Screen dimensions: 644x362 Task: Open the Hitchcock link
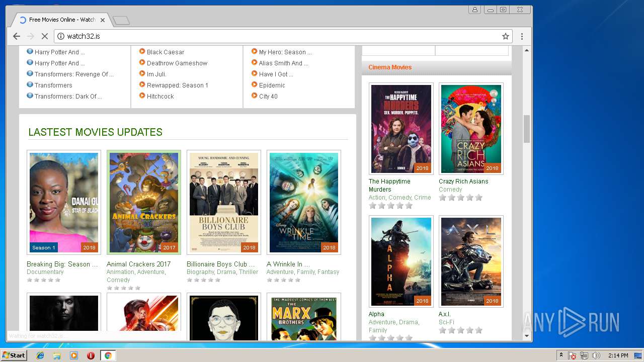pyautogui.click(x=160, y=96)
